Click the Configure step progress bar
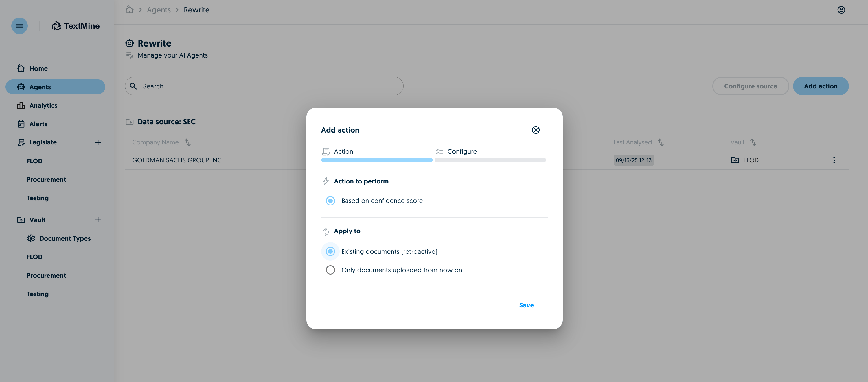The width and height of the screenshot is (868, 382). coord(490,160)
